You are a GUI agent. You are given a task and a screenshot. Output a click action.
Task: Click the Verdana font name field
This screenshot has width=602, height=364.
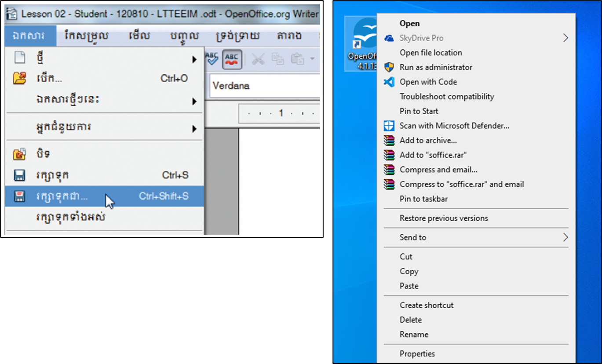coord(264,86)
